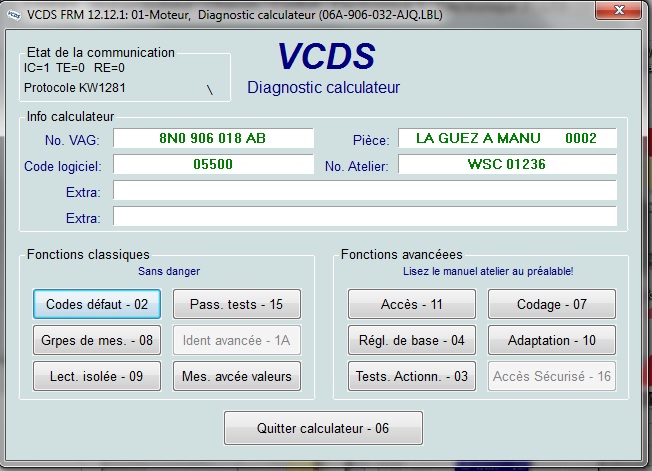Click the Pass. tests - 15 button
652x471 pixels.
click(237, 304)
